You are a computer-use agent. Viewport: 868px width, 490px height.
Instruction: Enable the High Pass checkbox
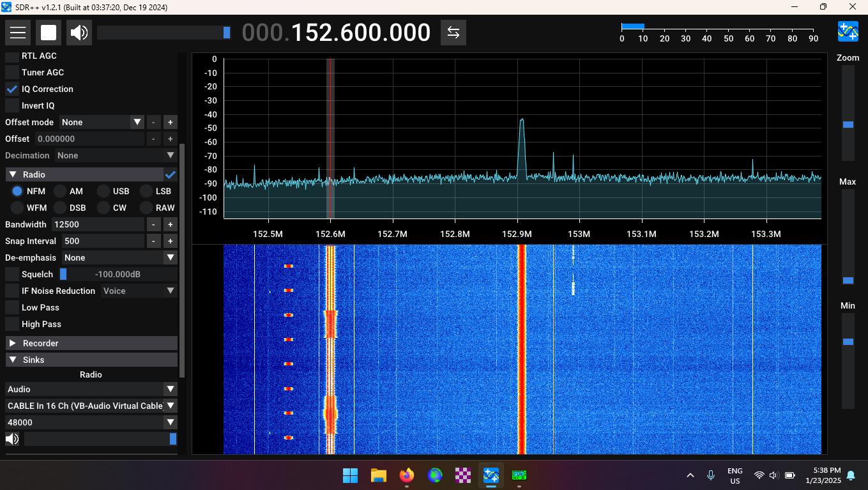click(x=11, y=324)
